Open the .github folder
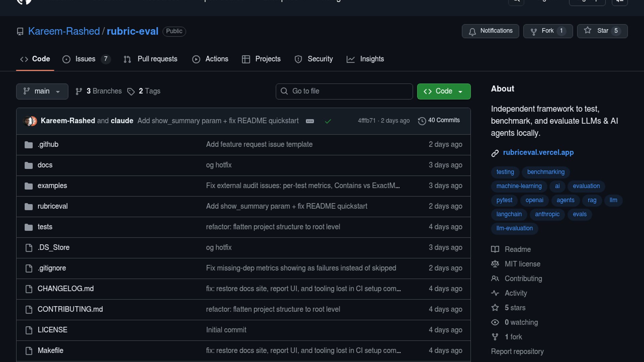This screenshot has width=644, height=362. tap(48, 144)
